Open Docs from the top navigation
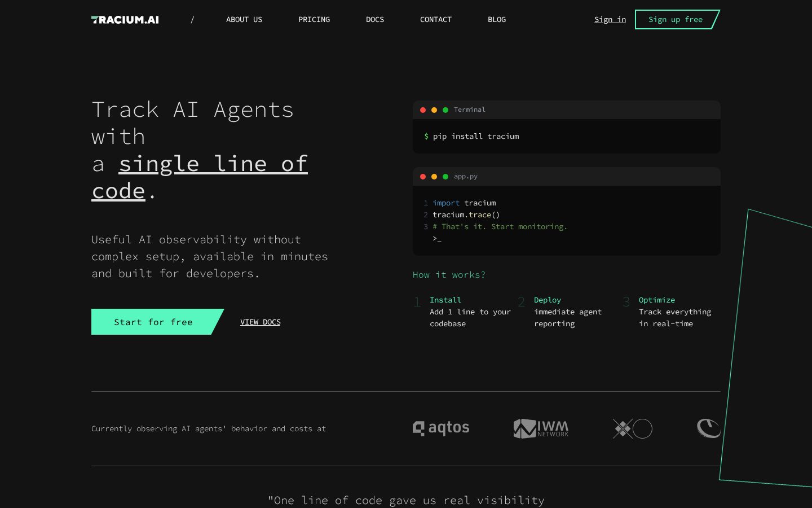 click(x=375, y=20)
